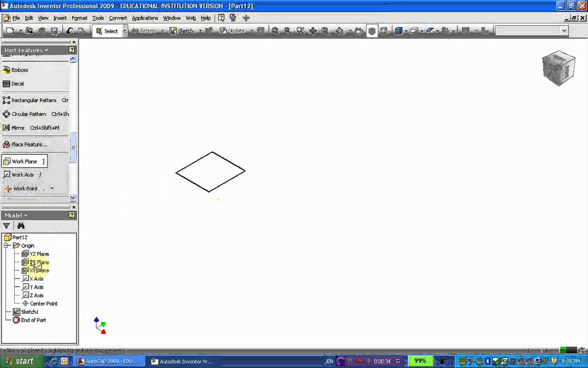588x368 pixels.
Task: Click the Part Features panel help icon
Action: point(72,50)
